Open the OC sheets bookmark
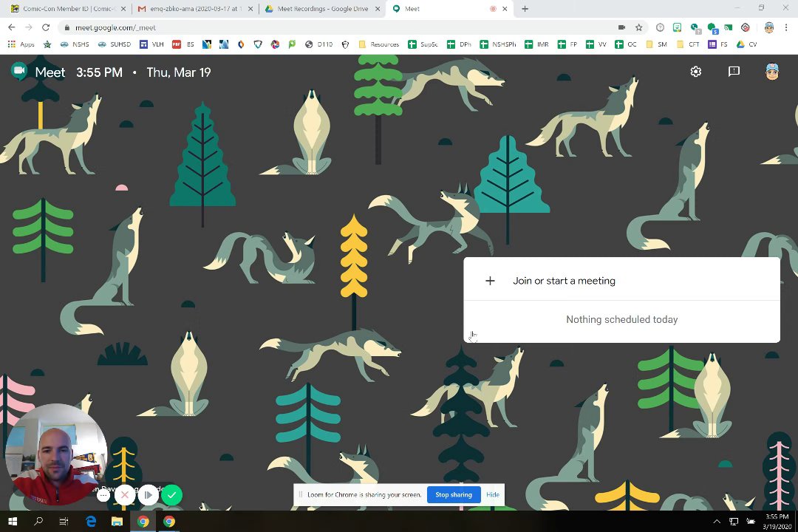The width and height of the screenshot is (798, 532). 626,44
